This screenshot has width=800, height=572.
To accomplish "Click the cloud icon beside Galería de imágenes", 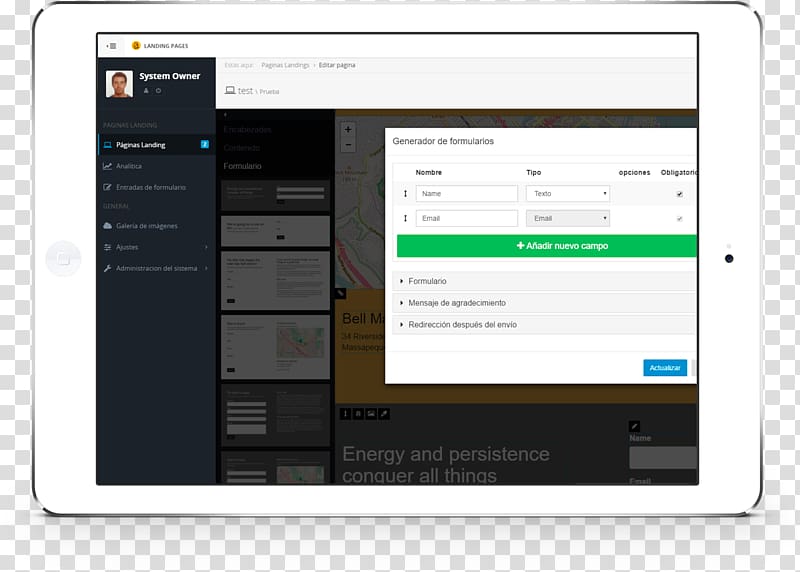I will tap(108, 226).
